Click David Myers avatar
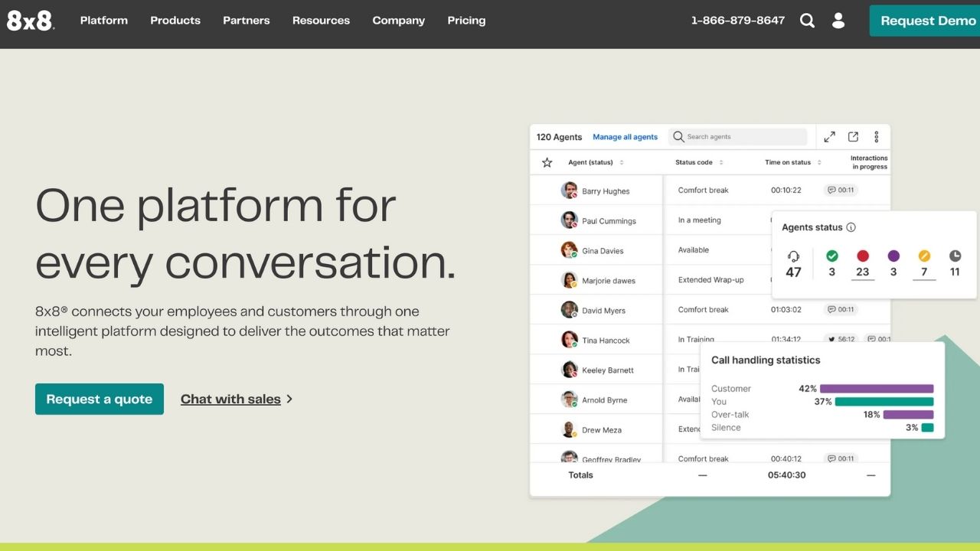Image resolution: width=980 pixels, height=551 pixels. pos(569,310)
